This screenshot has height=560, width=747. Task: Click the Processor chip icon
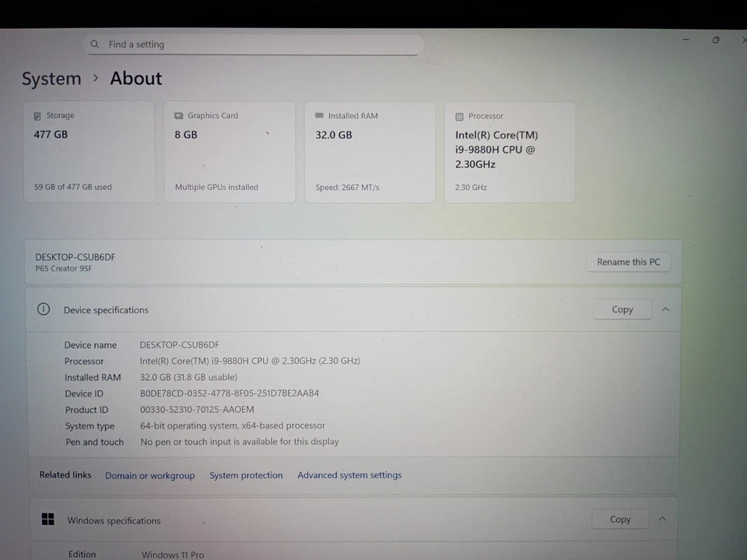459,115
